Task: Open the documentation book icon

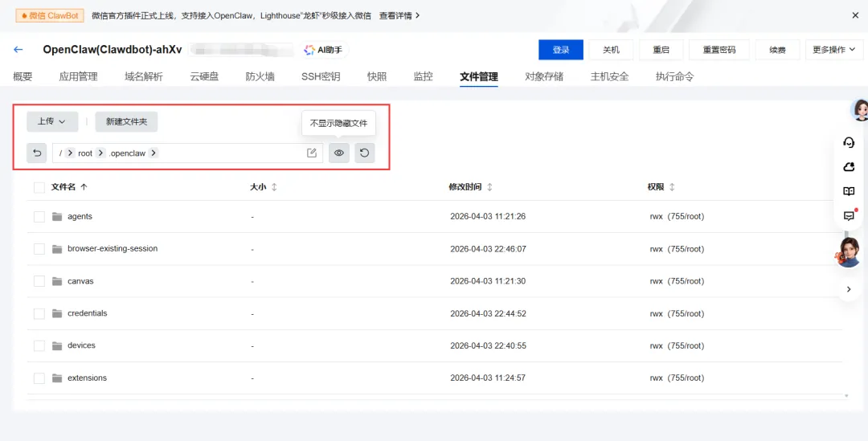Action: click(850, 191)
